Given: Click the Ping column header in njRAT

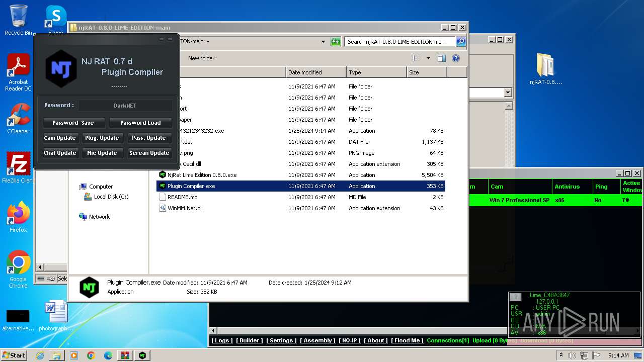Looking at the screenshot, I should tap(607, 187).
